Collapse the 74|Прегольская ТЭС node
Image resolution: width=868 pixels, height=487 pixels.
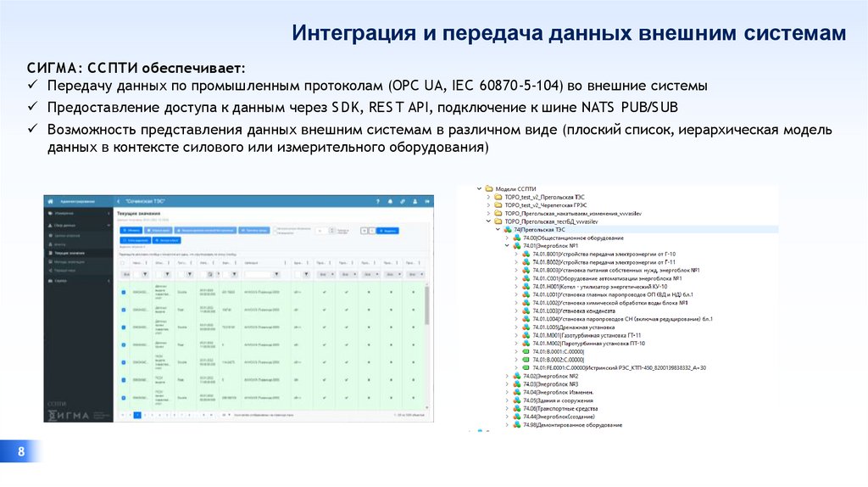(x=498, y=229)
